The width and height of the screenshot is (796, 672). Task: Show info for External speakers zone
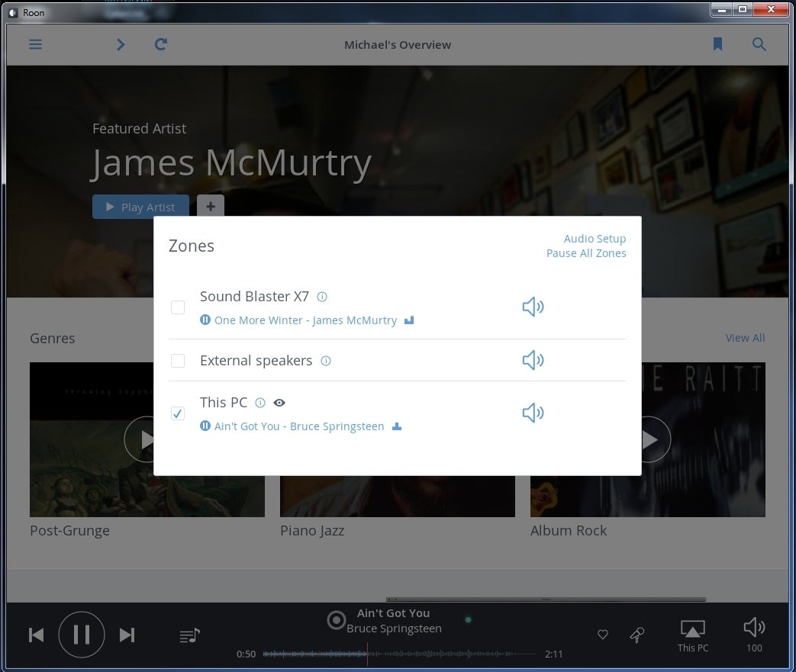(326, 361)
